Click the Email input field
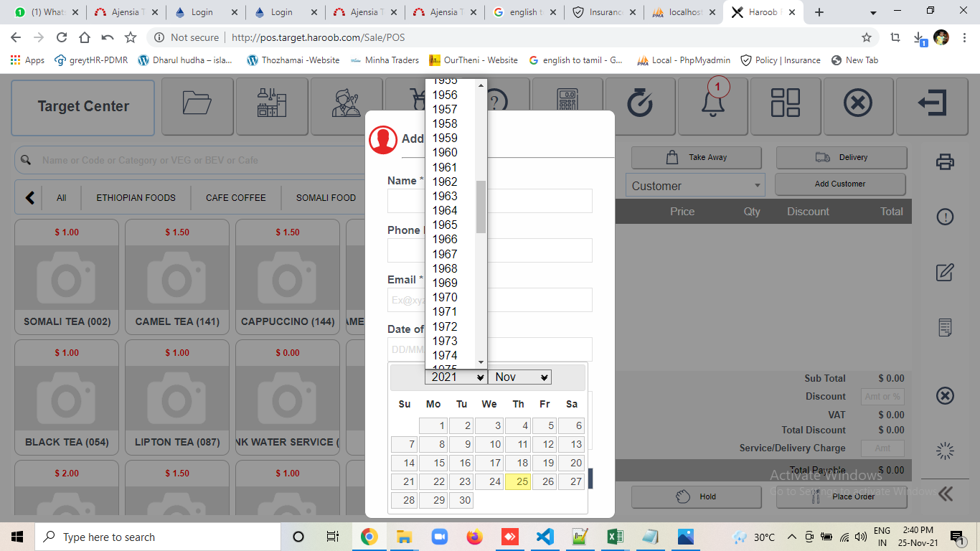 (x=490, y=300)
